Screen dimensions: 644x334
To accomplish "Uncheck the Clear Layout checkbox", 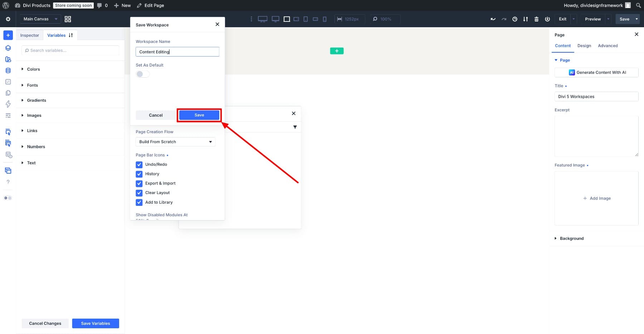I will pyautogui.click(x=139, y=193).
